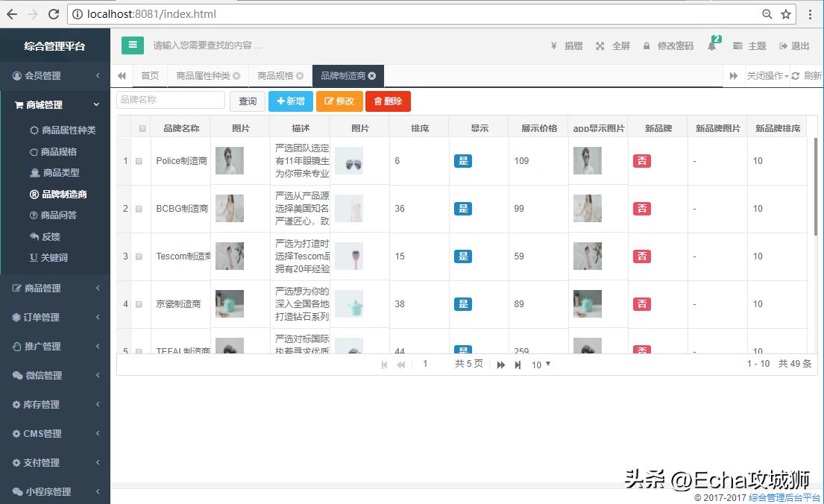Check the box for Police制造商 row
Viewport: 824px width, 504px height.
(139, 161)
